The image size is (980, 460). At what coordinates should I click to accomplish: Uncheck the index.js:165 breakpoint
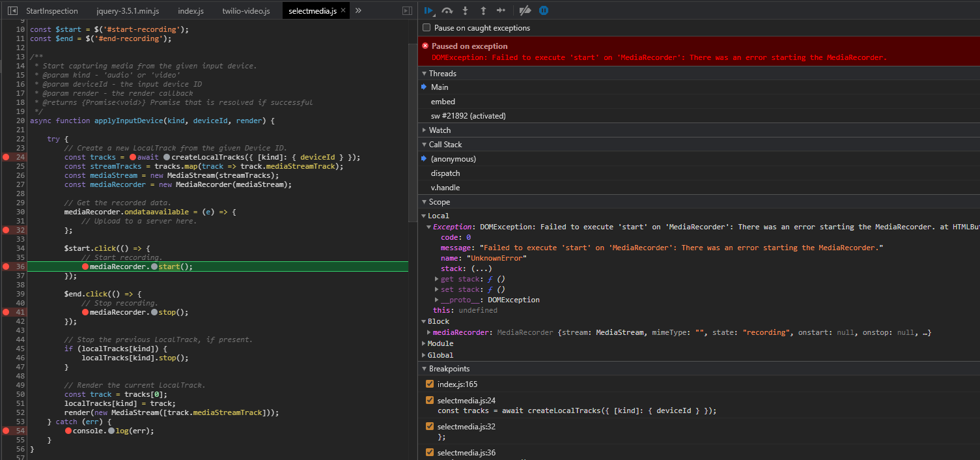tap(430, 384)
